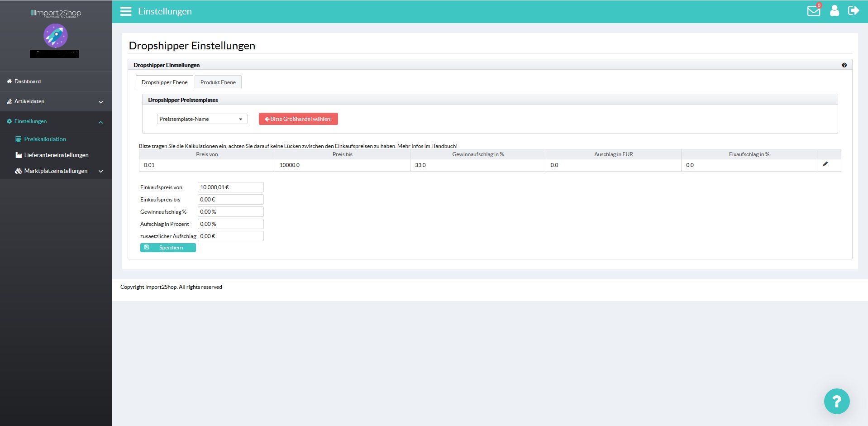Viewport: 868px width, 426px height.
Task: Open Lieferanteneinstellungen in sidebar
Action: point(56,155)
